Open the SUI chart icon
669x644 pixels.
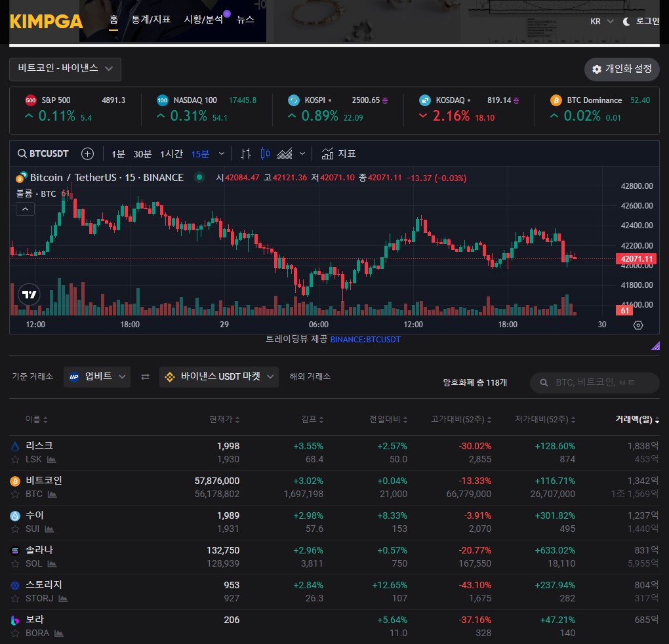[49, 529]
